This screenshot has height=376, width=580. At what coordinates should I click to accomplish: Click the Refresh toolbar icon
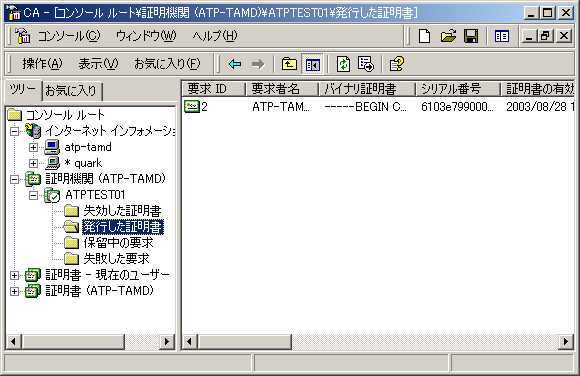[x=343, y=64]
